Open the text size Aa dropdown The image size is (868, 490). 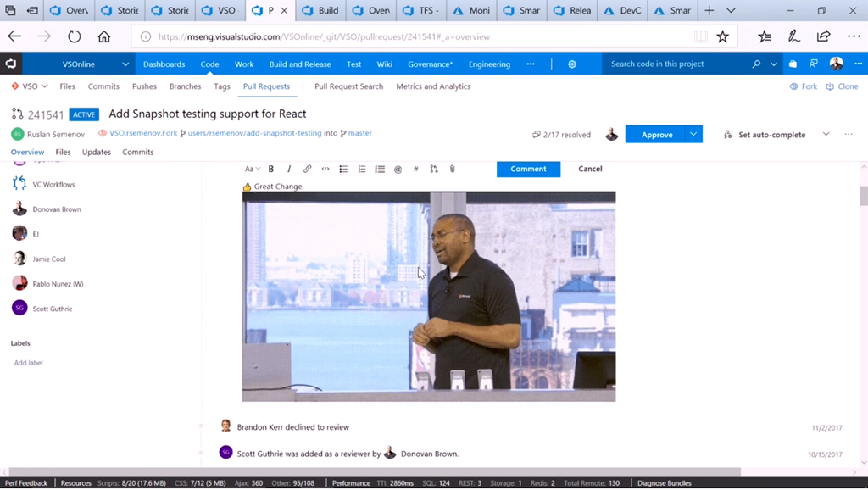251,169
